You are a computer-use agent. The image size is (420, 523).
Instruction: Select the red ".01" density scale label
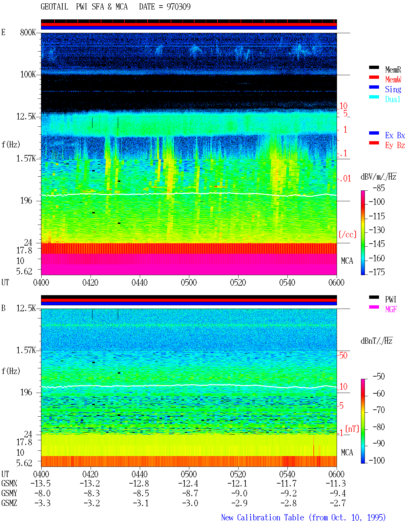(x=345, y=179)
